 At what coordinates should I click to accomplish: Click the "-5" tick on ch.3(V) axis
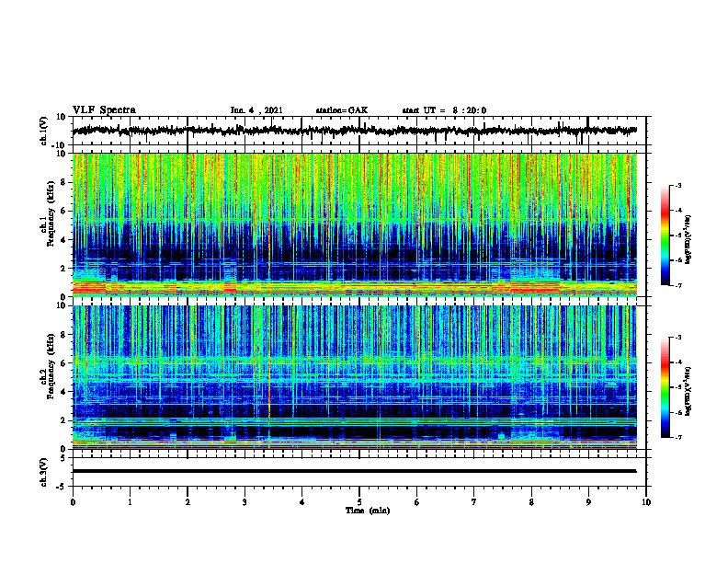click(63, 487)
